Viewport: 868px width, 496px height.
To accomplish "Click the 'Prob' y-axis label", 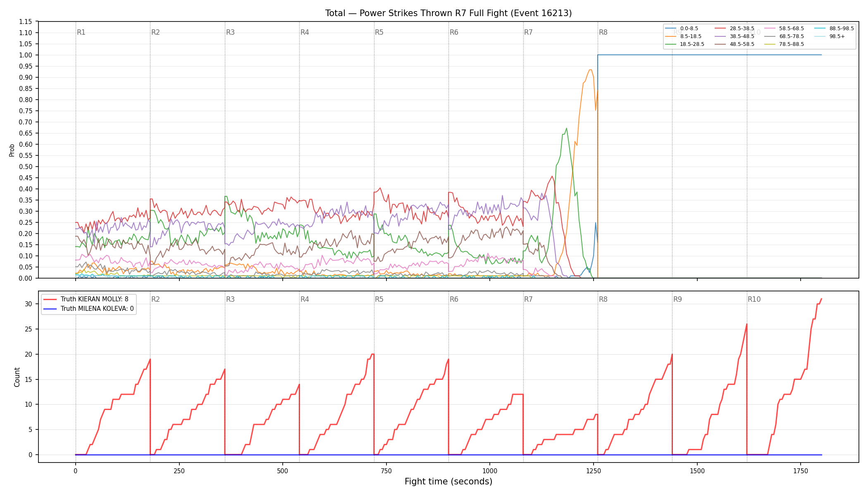I will coord(12,150).
